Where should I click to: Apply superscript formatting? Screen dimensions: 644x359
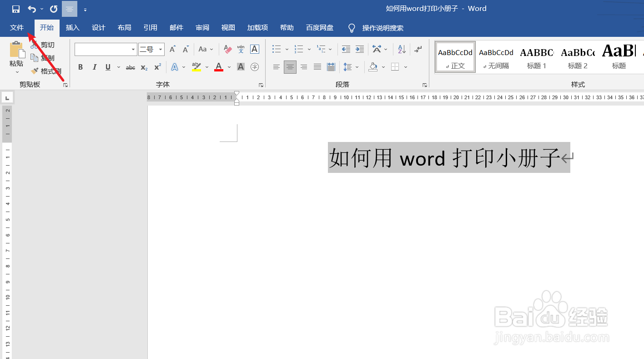pyautogui.click(x=157, y=67)
